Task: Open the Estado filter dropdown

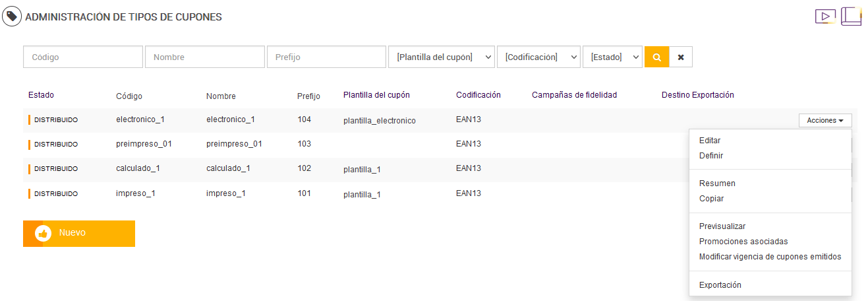Action: tap(612, 57)
